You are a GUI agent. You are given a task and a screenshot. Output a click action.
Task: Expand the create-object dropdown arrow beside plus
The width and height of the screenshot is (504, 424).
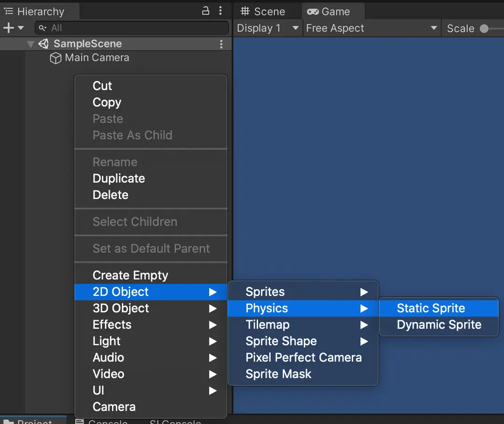pyautogui.click(x=21, y=28)
